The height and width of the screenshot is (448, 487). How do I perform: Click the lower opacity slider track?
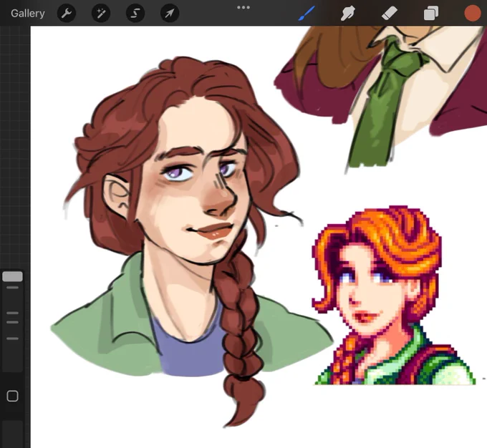tap(12, 434)
